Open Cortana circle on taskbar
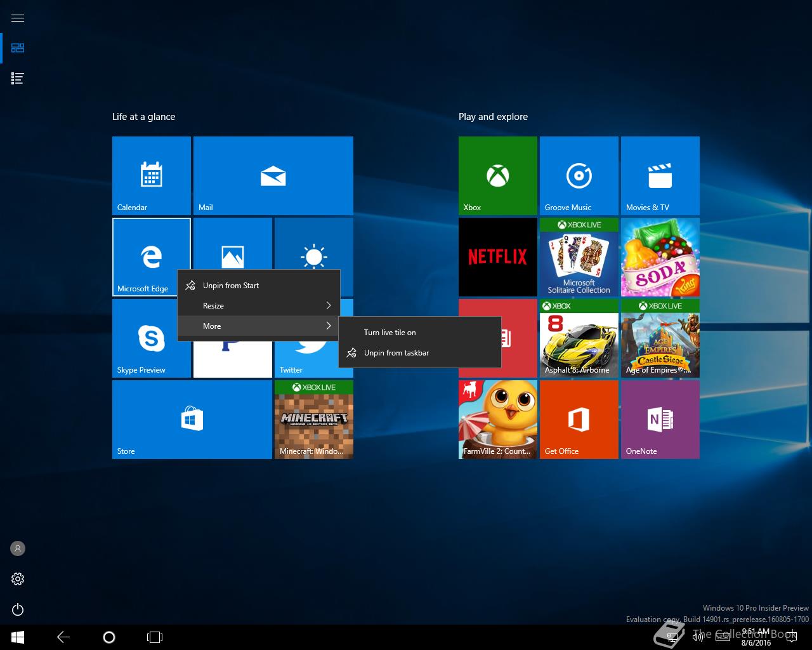The width and height of the screenshot is (812, 650). [x=109, y=637]
